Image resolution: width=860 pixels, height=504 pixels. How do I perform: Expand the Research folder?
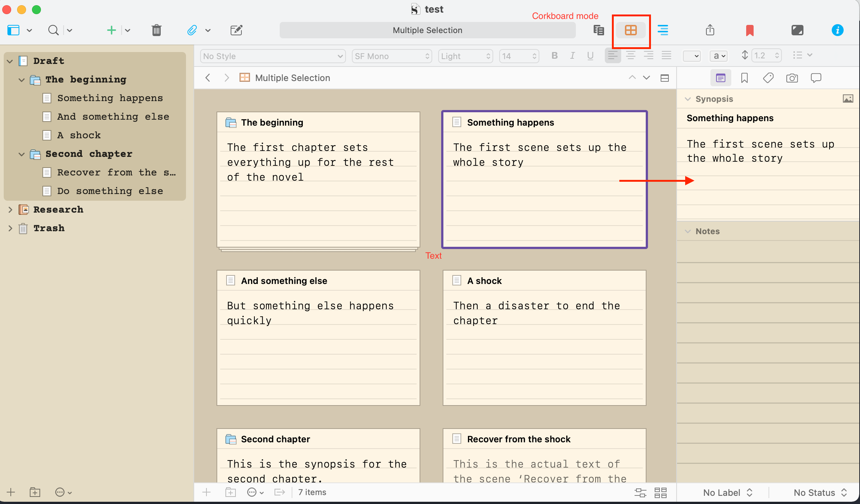coord(10,210)
